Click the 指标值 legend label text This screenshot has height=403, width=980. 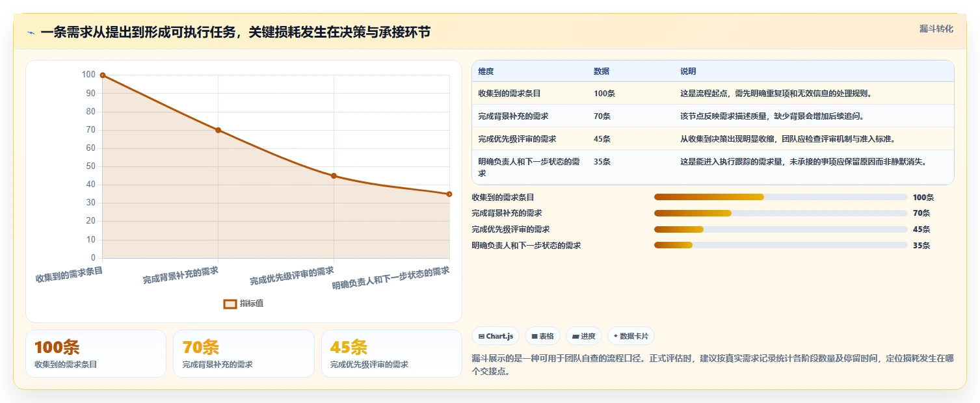[252, 304]
